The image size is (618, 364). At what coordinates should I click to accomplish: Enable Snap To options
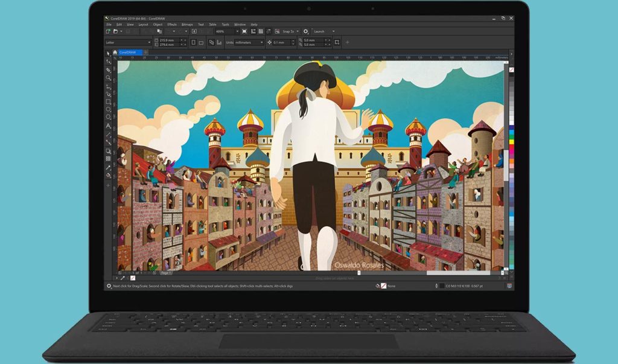click(288, 31)
